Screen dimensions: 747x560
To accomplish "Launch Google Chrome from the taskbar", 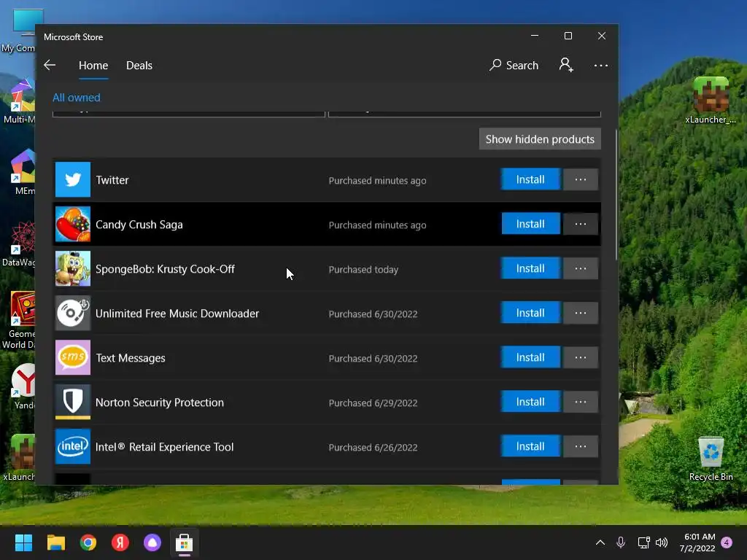I will 88,542.
